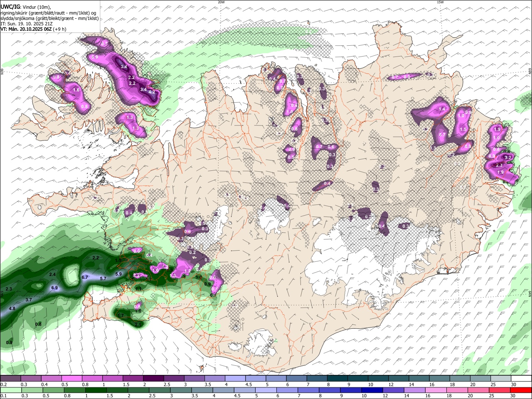Select the rain legend swatch between 25 and 30
Viewport: 532px width, 399px height.
[x=500, y=390]
